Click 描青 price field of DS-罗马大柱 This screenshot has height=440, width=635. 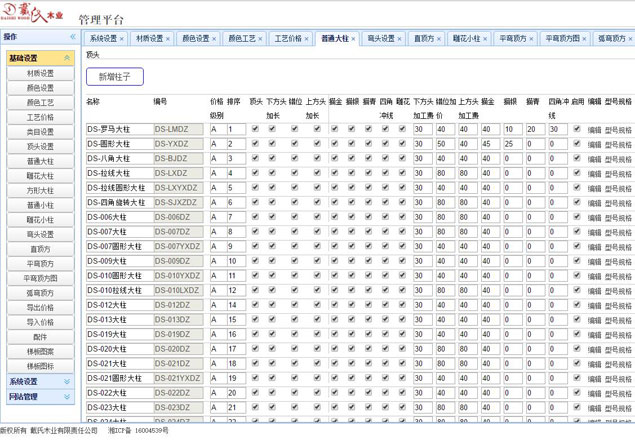(x=536, y=129)
